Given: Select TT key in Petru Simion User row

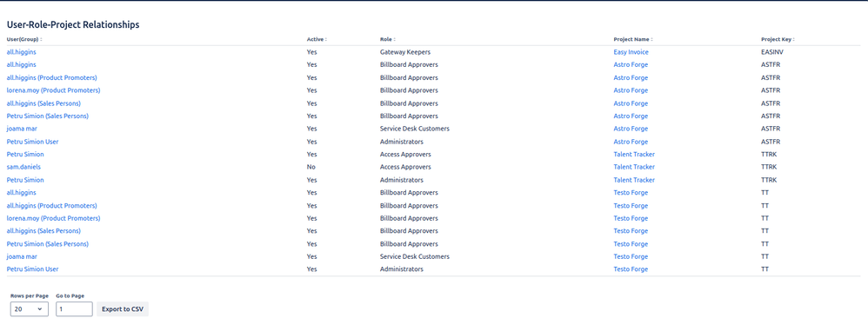Looking at the screenshot, I should (x=765, y=269).
